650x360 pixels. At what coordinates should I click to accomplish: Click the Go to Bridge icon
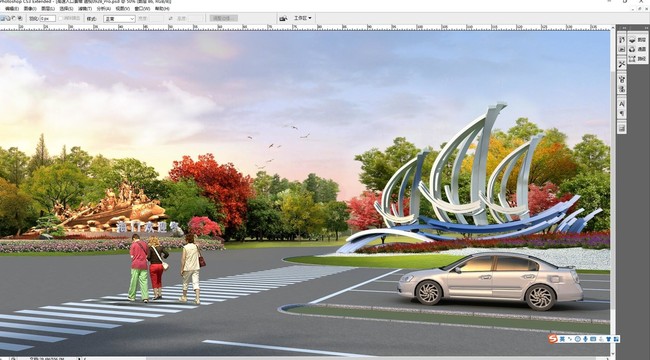(x=284, y=18)
